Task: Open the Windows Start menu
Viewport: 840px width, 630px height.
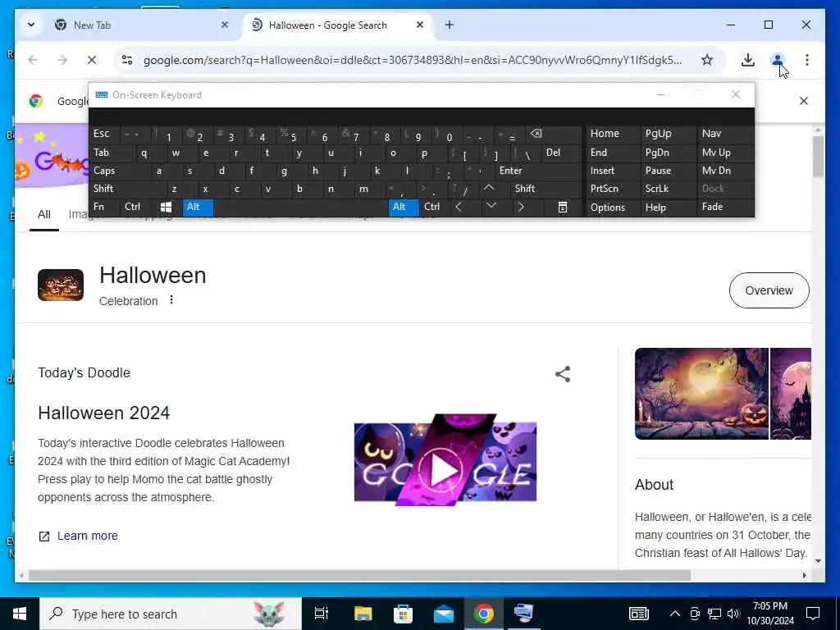Action: [20, 614]
